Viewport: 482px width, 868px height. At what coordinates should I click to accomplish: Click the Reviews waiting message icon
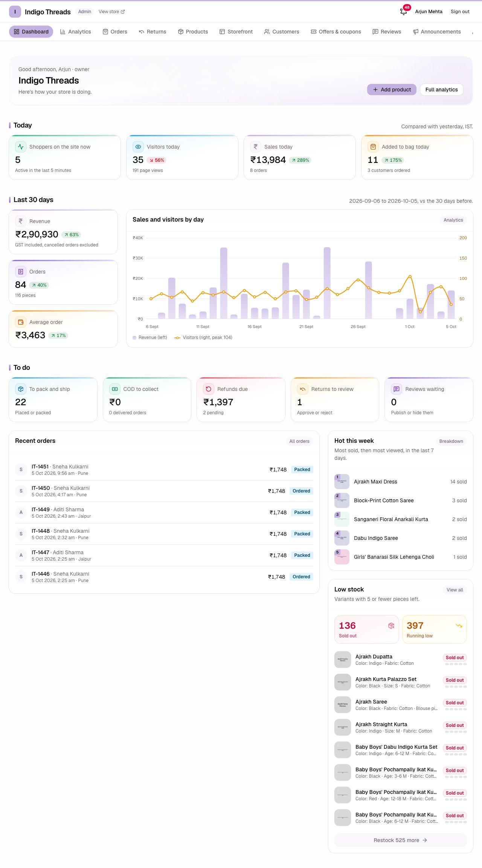[397, 389]
